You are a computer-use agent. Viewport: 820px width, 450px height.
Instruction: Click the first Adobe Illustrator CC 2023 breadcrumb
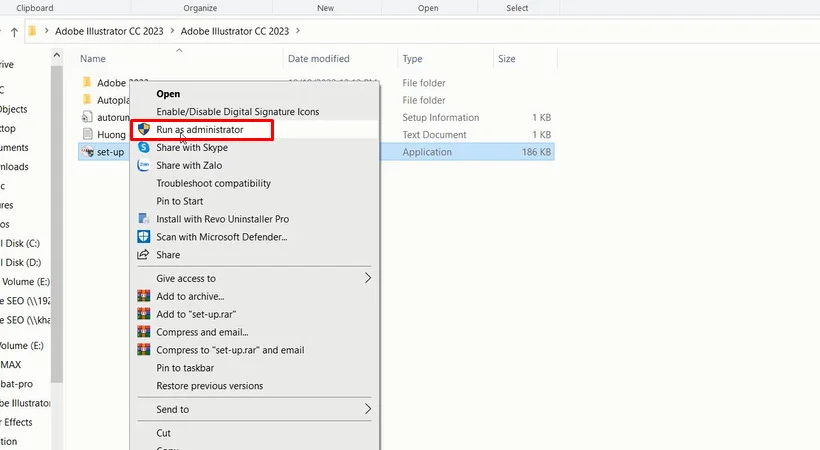[x=109, y=31]
